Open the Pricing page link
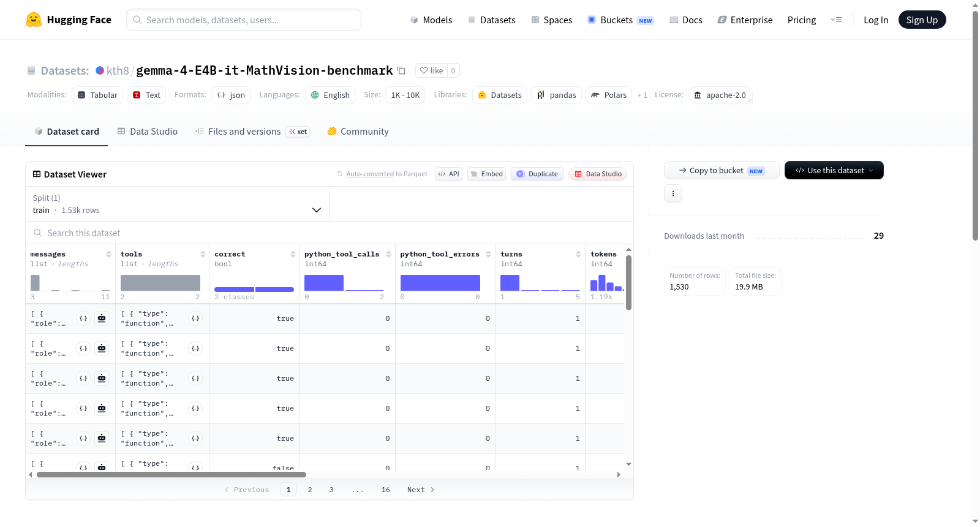Image resolution: width=980 pixels, height=527 pixels. click(x=802, y=20)
